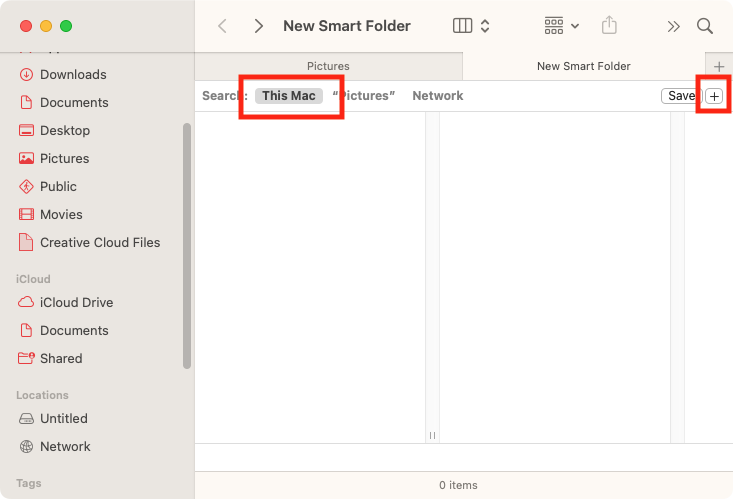This screenshot has height=499, width=733.
Task: Go forward with the right chevron
Action: [259, 26]
